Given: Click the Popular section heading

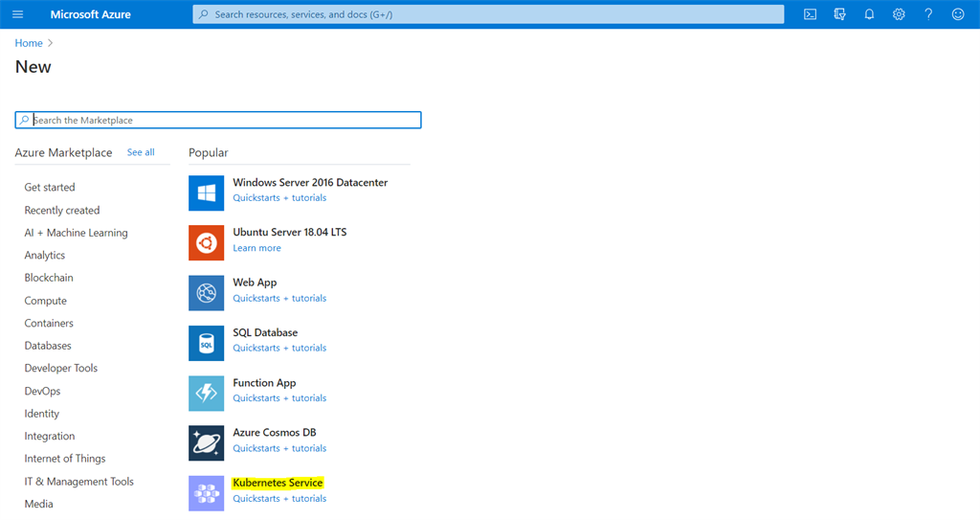Looking at the screenshot, I should (208, 152).
